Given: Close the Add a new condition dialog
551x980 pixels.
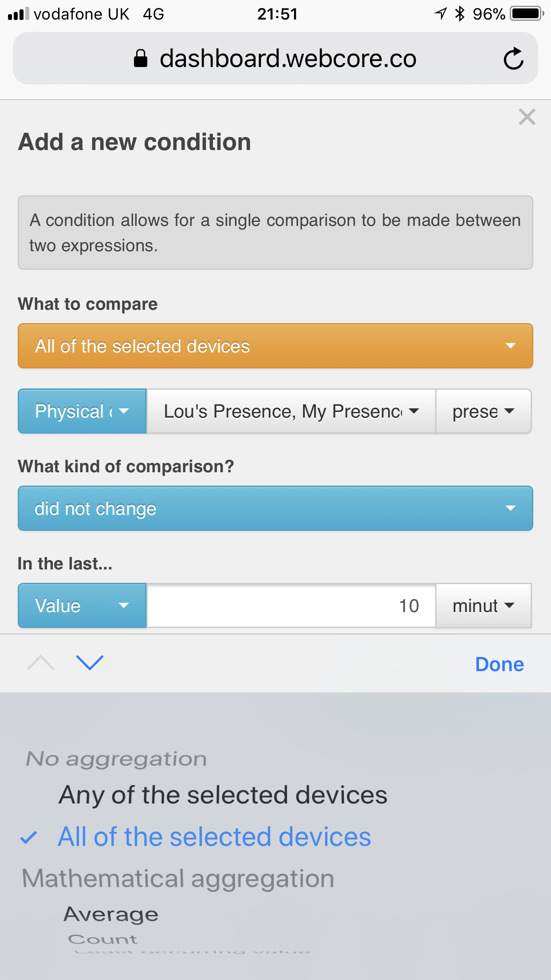Looking at the screenshot, I should (x=527, y=117).
